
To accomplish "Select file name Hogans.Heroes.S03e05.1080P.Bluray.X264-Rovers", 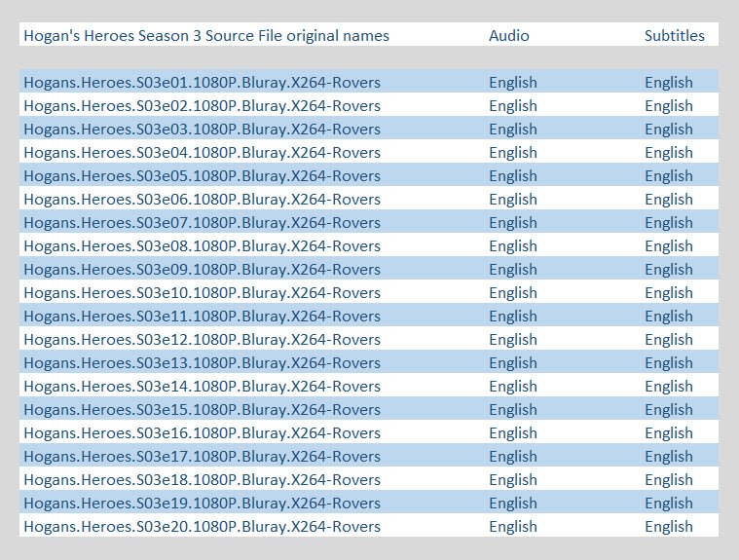I will (x=203, y=176).
